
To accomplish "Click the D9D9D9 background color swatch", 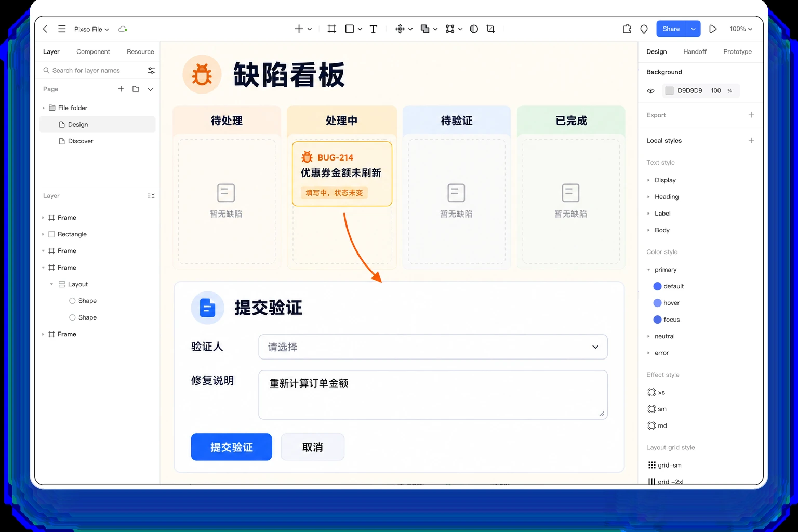I will point(669,91).
